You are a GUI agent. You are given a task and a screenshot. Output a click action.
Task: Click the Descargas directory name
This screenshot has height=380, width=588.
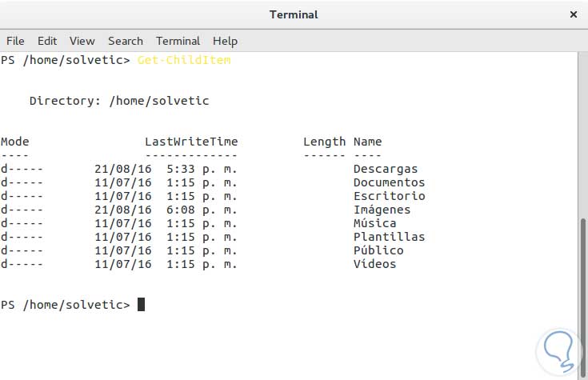(386, 169)
